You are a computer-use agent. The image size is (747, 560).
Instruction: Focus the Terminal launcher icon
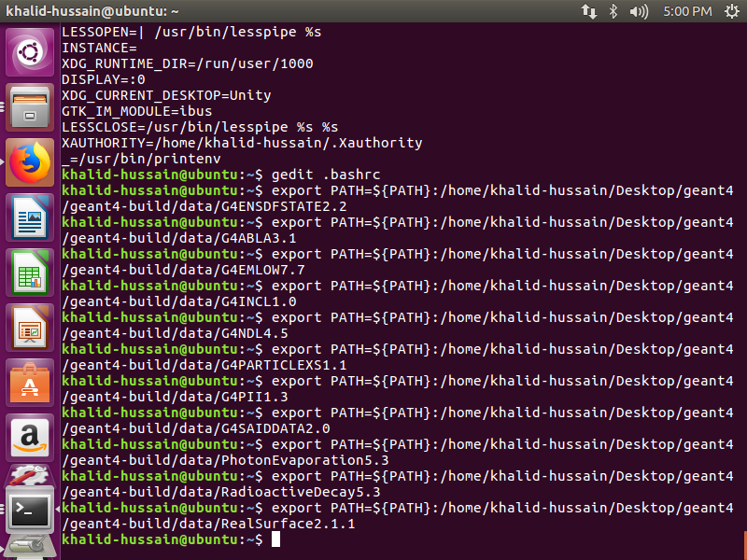(30, 510)
